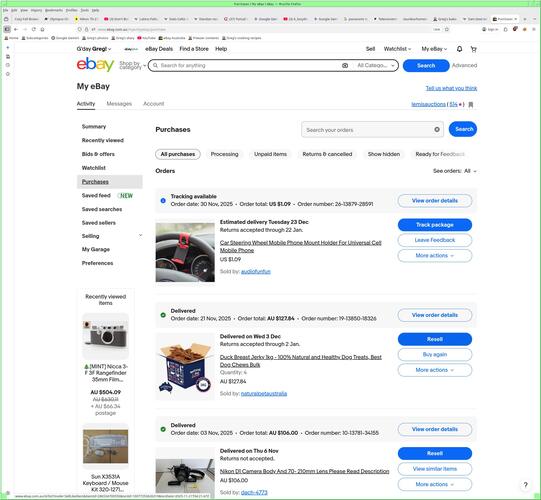This screenshot has height=500, width=541.
Task: Click the browser home button
Action: (42, 29)
